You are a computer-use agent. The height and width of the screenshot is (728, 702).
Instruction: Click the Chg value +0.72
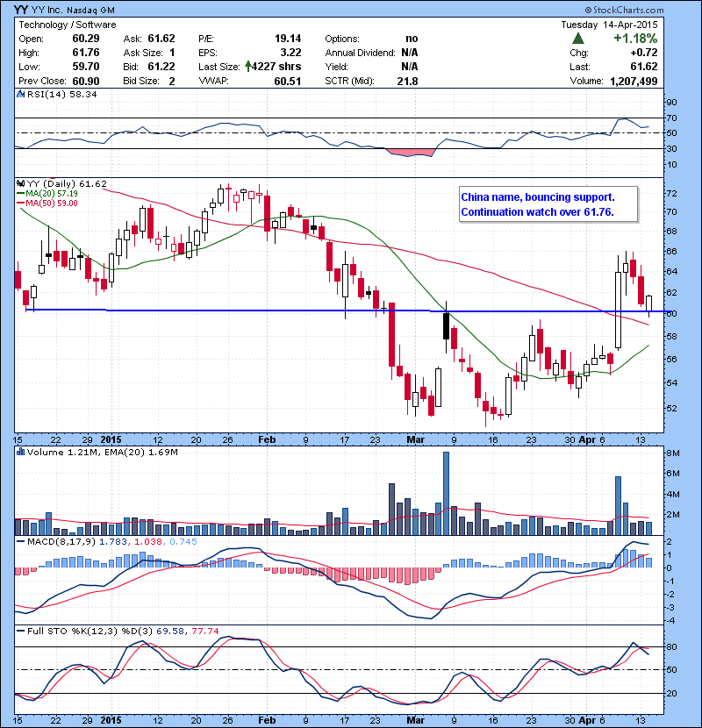click(644, 53)
